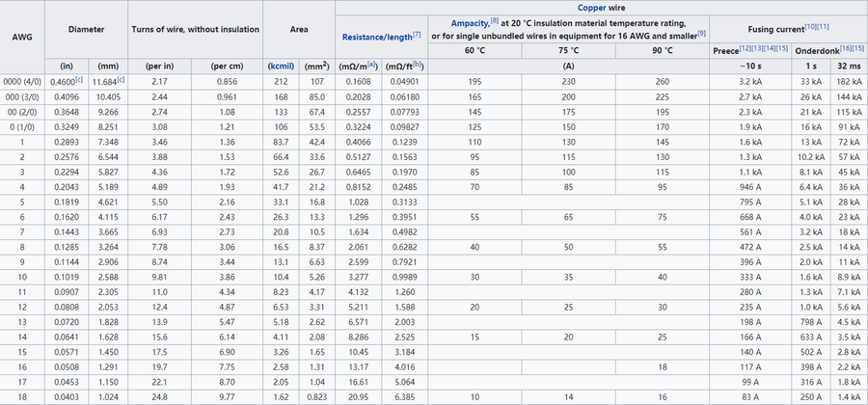This screenshot has height=405, width=868.
Task: Click Onderdonk 32 ms value '182 kA'
Action: point(849,82)
